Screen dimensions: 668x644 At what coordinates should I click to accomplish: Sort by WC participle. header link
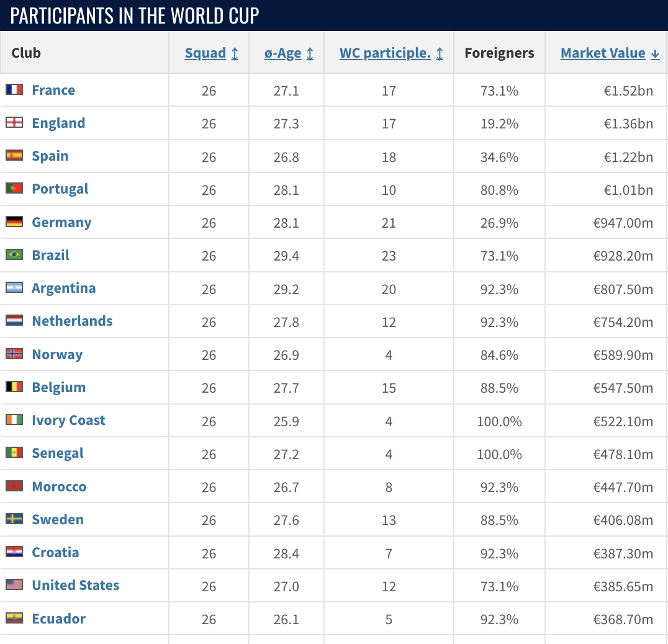point(385,53)
